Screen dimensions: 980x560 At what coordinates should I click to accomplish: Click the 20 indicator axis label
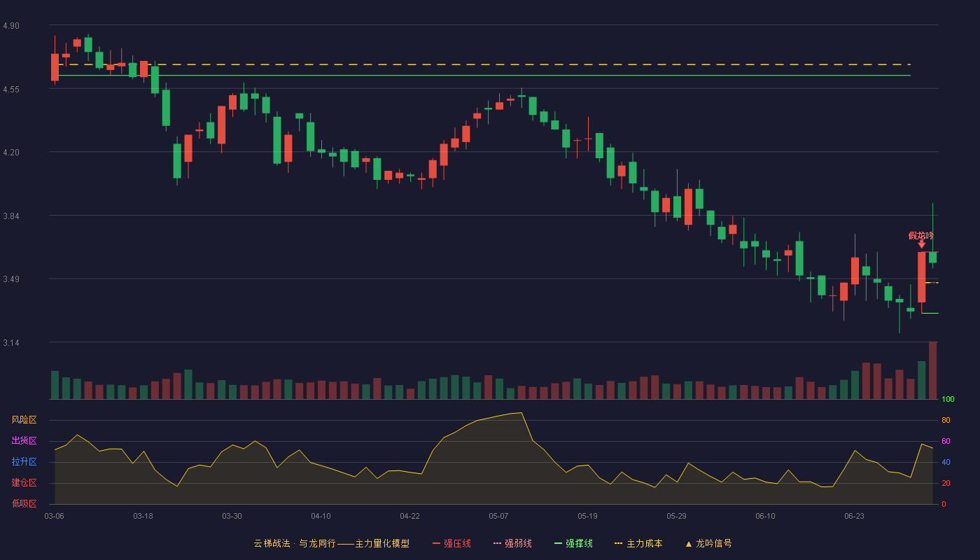946,483
